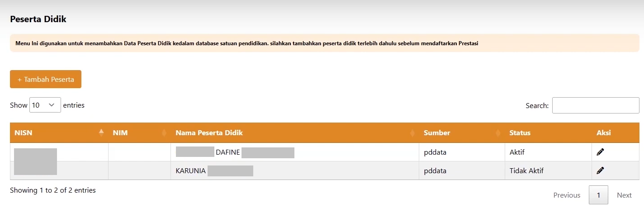Click the sort arrow in the Sumber column
Screen dimensions: 644x208
(498, 133)
